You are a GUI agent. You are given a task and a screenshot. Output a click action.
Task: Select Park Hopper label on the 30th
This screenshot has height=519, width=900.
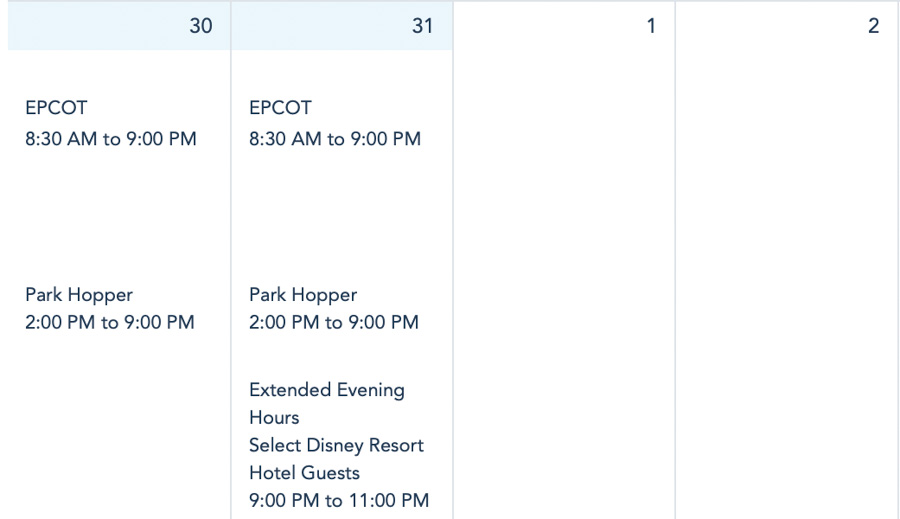click(79, 295)
